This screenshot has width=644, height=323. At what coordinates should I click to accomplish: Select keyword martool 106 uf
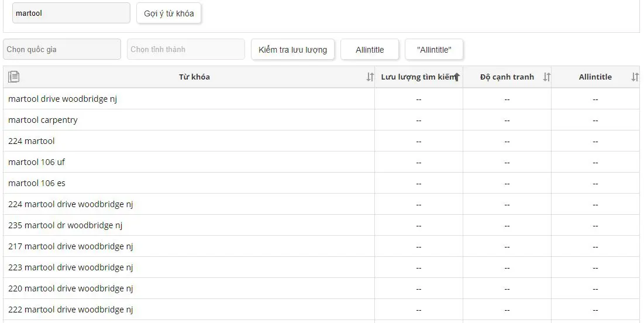36,162
